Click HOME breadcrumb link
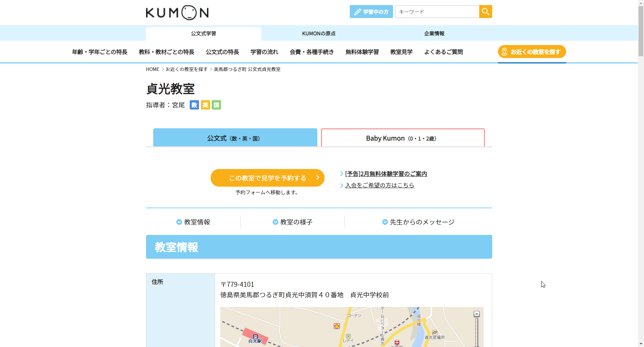The width and height of the screenshot is (644, 347). tap(153, 69)
